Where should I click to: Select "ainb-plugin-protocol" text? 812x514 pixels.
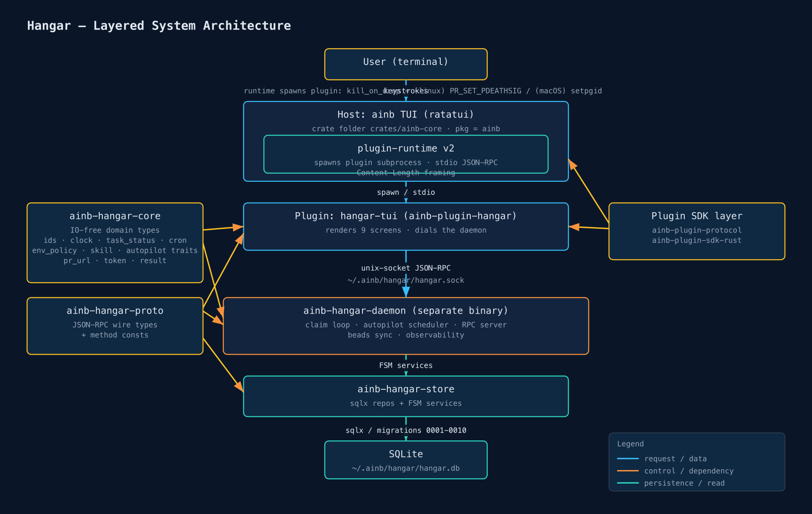click(x=697, y=230)
